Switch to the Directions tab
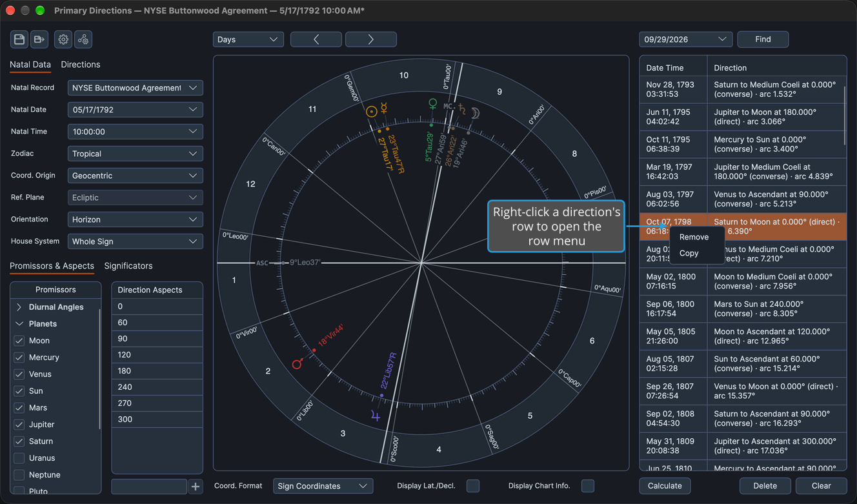This screenshot has width=857, height=504. 81,65
